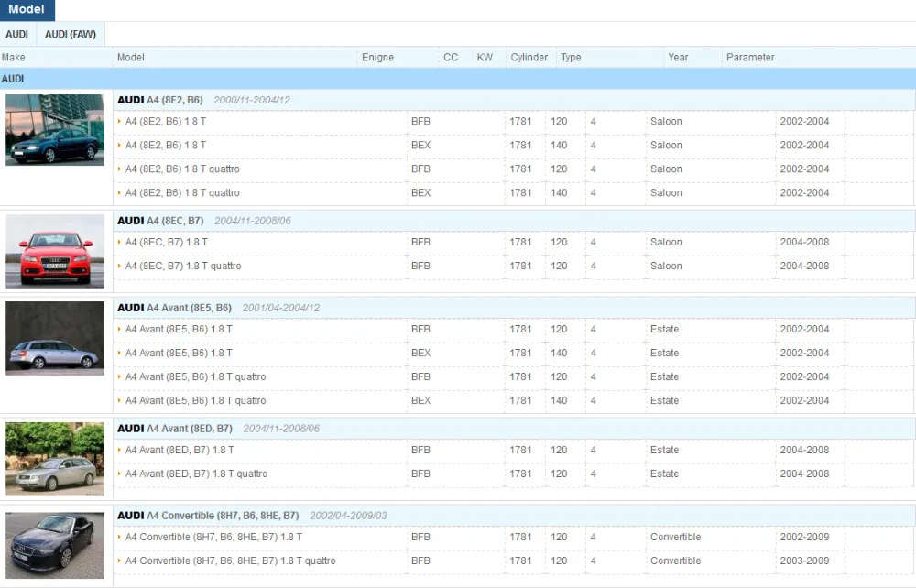Screen dimensions: 916x588
Task: Open the A4 (8EC, B7) 1.8 T quattro model
Action: [183, 267]
